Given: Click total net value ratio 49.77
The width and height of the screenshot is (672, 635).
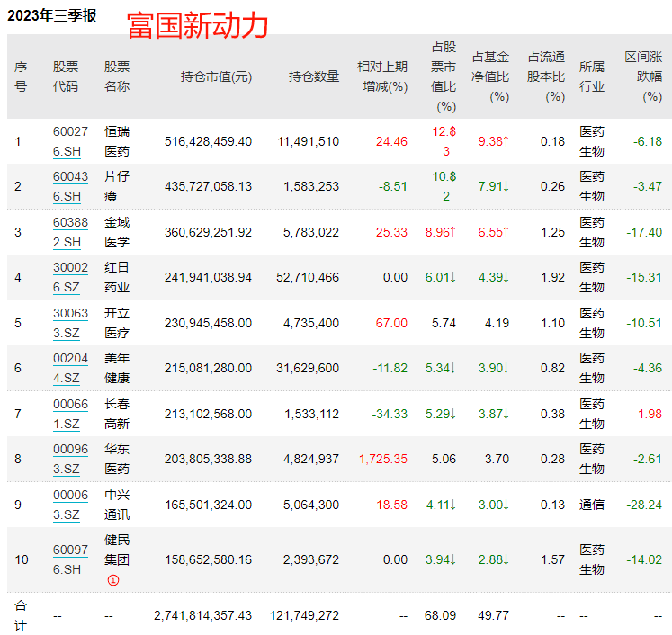Looking at the screenshot, I should [494, 616].
